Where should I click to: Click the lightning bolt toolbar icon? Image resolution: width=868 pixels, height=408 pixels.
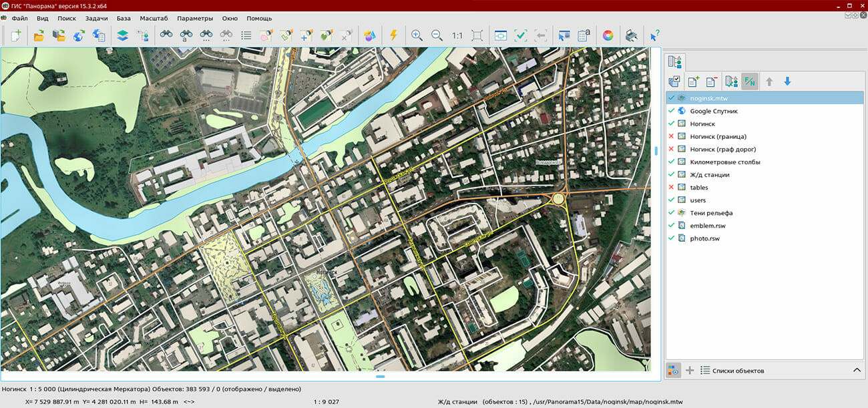pos(393,35)
